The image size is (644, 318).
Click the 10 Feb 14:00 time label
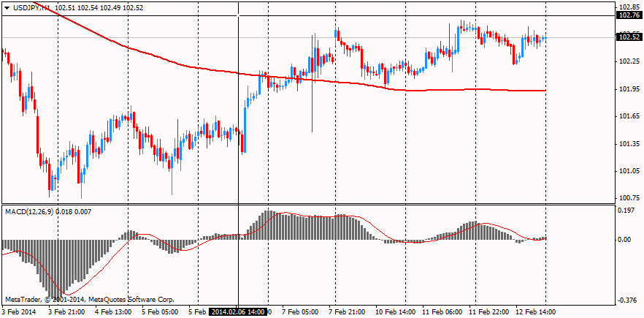[x=395, y=311]
